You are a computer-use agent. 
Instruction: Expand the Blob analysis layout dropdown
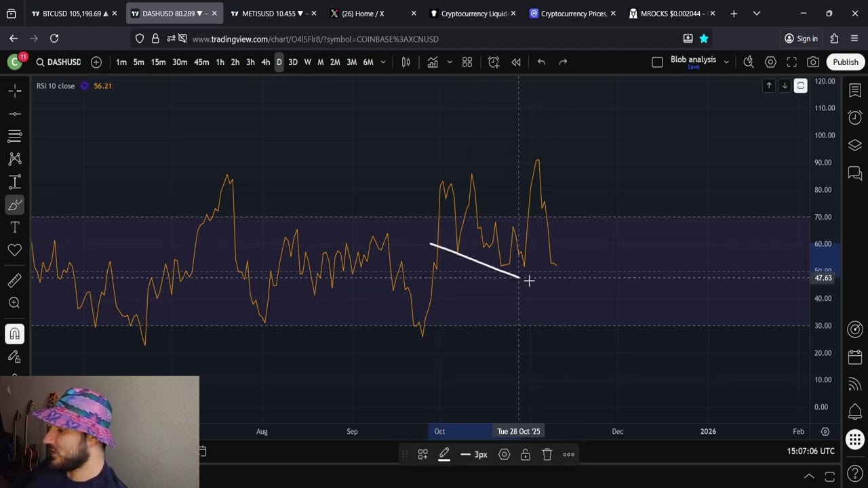pos(726,62)
